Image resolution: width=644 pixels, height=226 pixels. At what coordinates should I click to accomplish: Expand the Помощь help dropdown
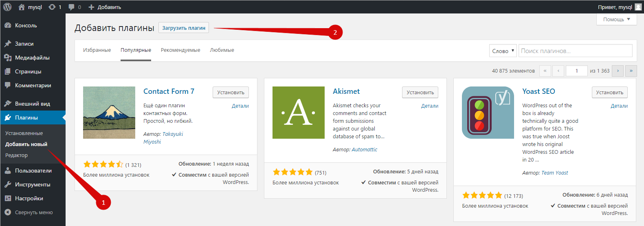pyautogui.click(x=617, y=19)
